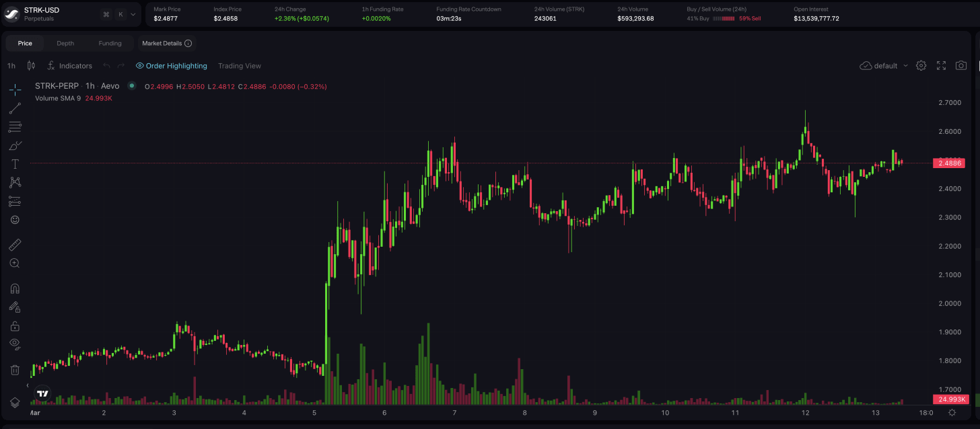
Task: Change the 1h time interval
Action: (11, 66)
